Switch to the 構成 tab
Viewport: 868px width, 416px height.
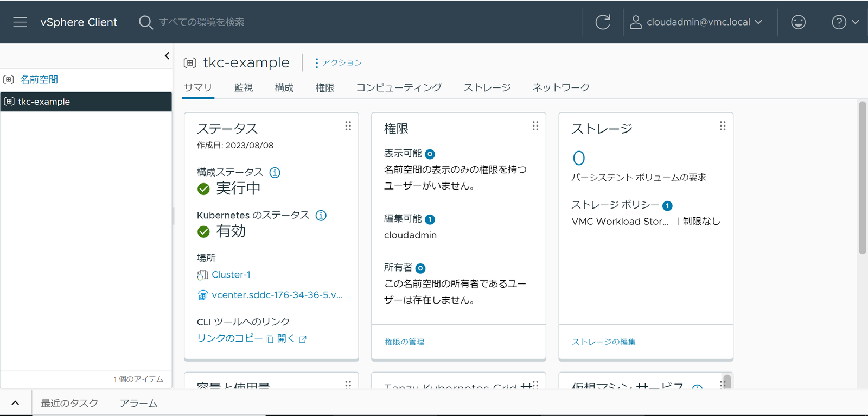click(x=284, y=87)
